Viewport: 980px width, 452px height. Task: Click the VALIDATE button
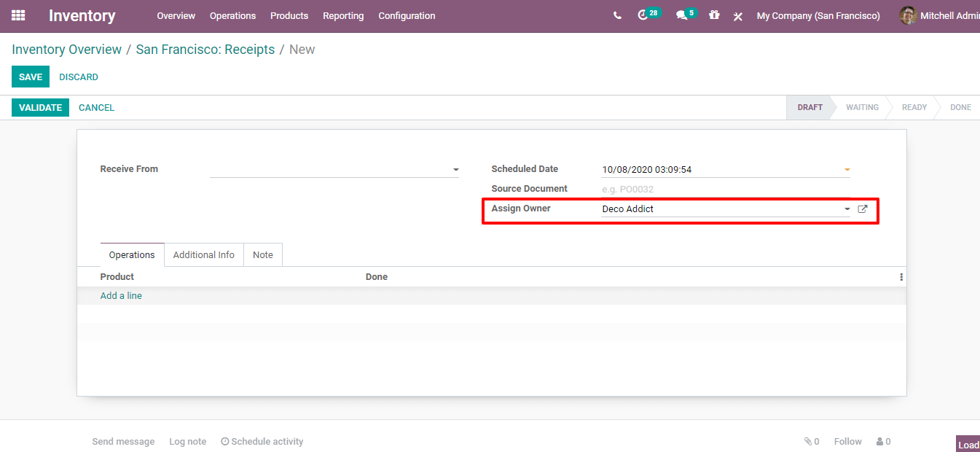[40, 107]
